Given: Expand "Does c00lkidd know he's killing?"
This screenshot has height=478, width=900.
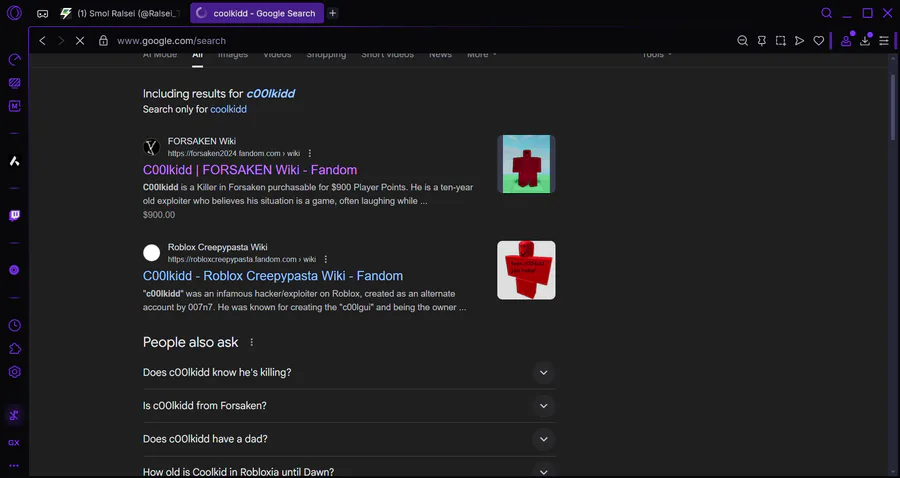Looking at the screenshot, I should point(349,372).
